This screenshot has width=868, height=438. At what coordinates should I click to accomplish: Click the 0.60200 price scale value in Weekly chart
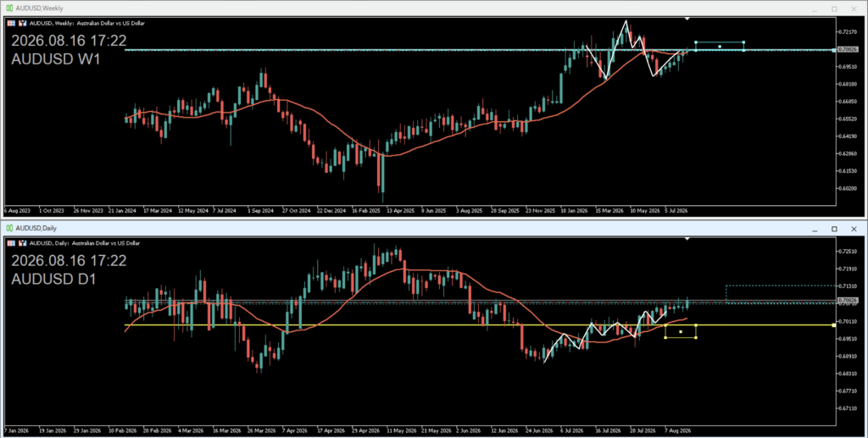click(x=848, y=189)
